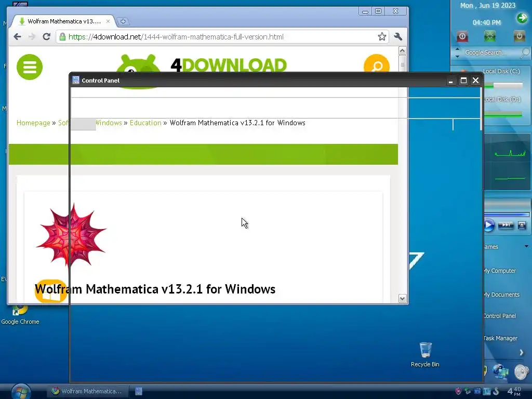Open Task Manager from sidebar
Screen dimensions: 532x399
(500, 338)
